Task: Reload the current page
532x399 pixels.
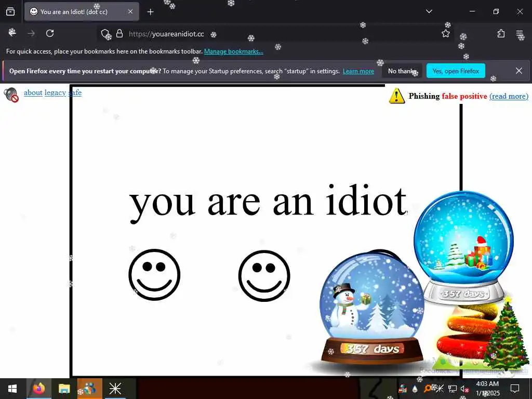Action: (50, 33)
